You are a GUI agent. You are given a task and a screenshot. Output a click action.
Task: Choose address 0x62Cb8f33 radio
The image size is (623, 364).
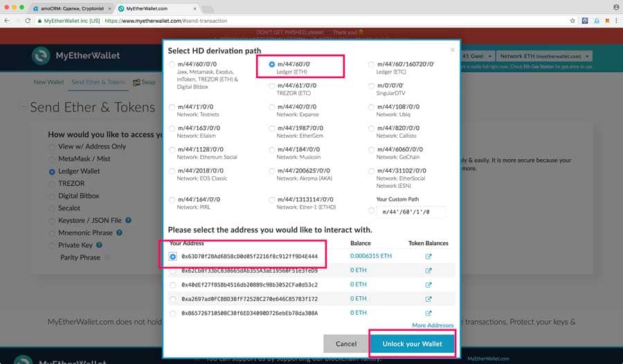pyautogui.click(x=172, y=271)
